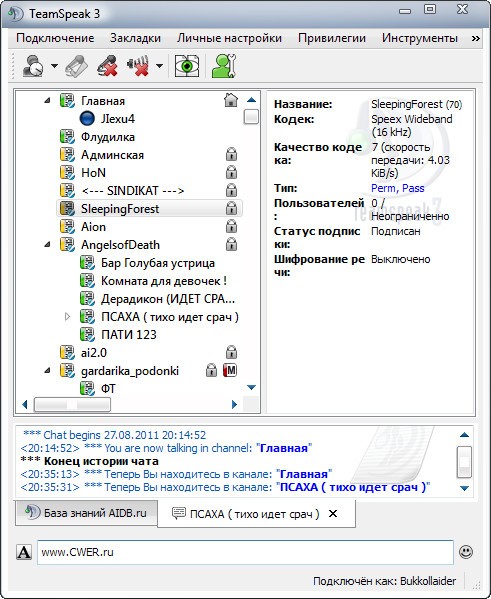The width and height of the screenshot is (491, 599).
Task: Click the disconnect-from-server plug icon
Action: [x=76, y=66]
